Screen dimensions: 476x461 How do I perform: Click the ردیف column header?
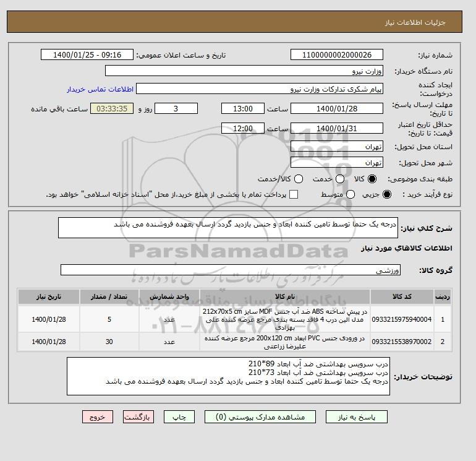tap(443, 296)
